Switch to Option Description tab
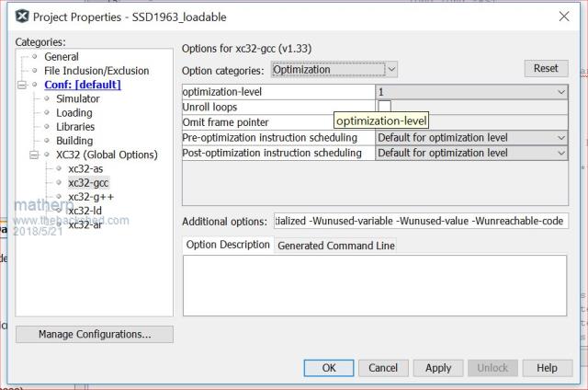 pyautogui.click(x=228, y=245)
